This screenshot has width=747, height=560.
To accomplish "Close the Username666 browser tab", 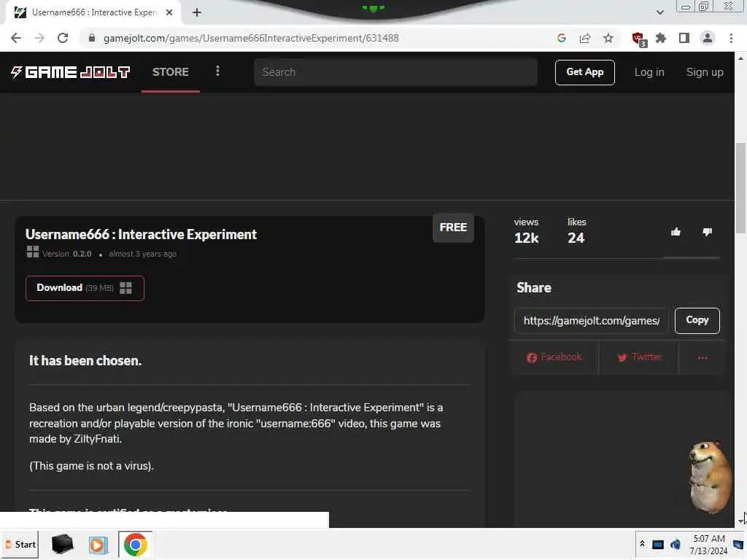I will pos(169,12).
